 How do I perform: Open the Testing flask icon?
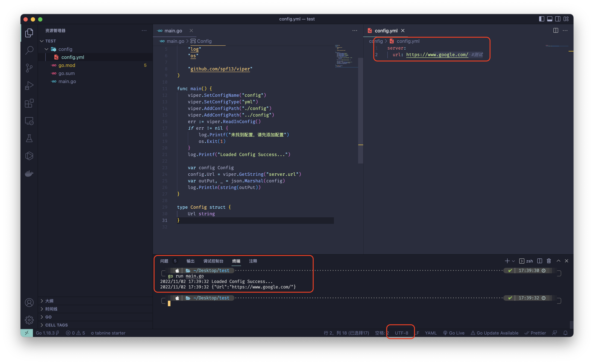click(x=29, y=138)
